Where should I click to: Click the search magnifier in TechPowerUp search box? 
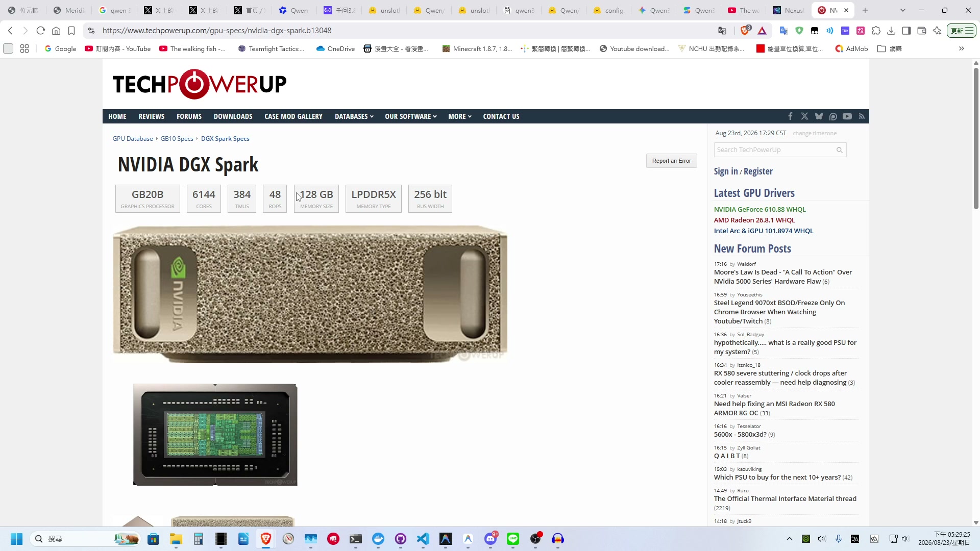(x=839, y=150)
